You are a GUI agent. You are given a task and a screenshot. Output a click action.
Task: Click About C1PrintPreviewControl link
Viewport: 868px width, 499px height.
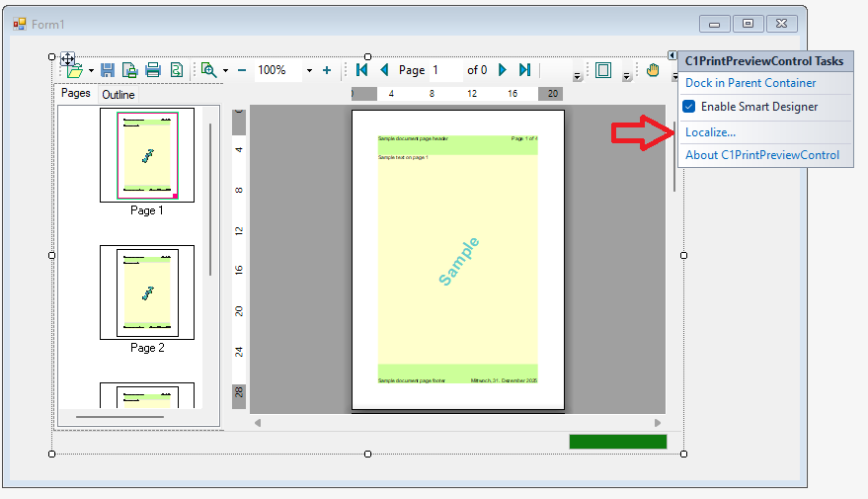(762, 155)
